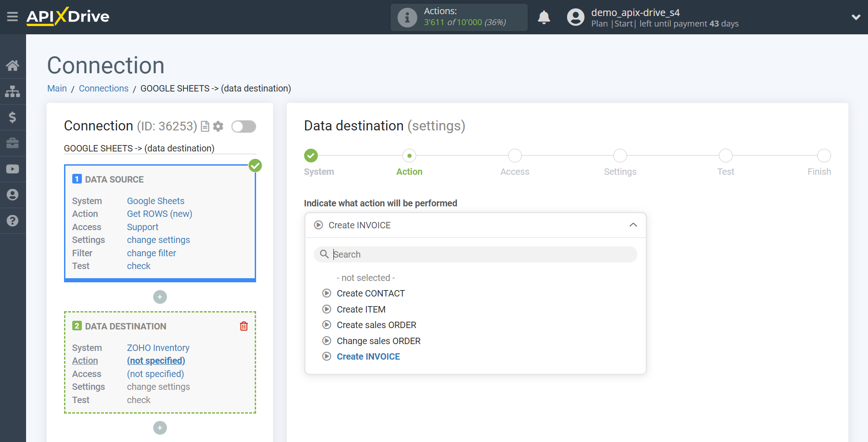868x442 pixels.
Task: Go to the Access step
Action: coord(515,156)
